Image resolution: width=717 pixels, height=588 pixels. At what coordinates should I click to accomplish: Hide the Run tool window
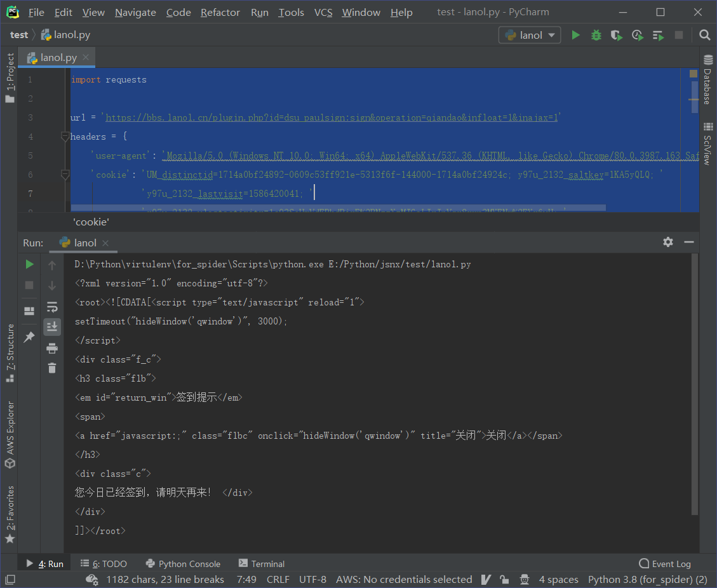click(x=689, y=242)
